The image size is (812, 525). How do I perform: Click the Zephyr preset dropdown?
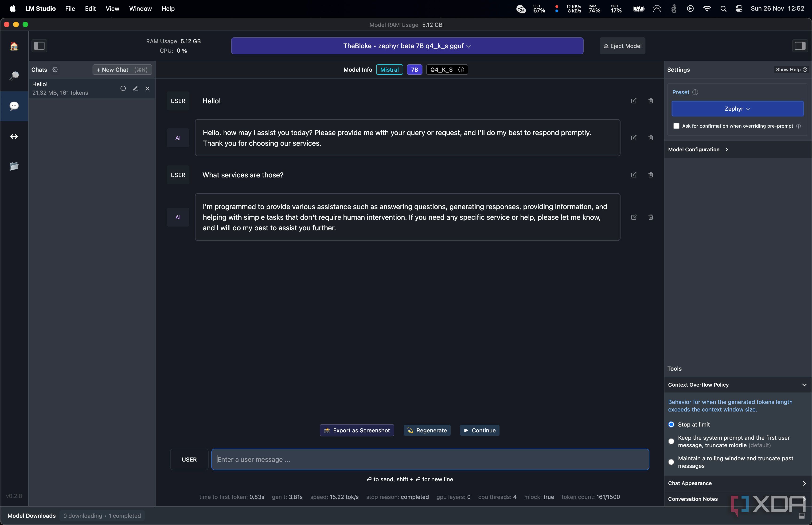(x=738, y=108)
